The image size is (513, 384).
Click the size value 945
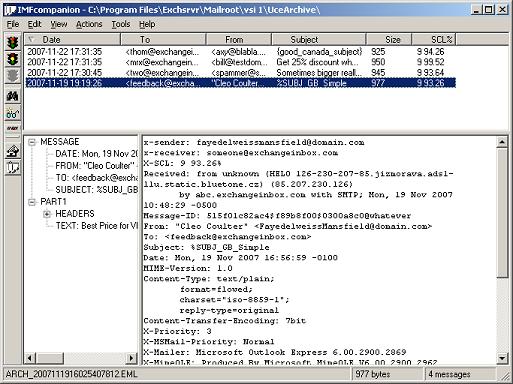coord(378,73)
